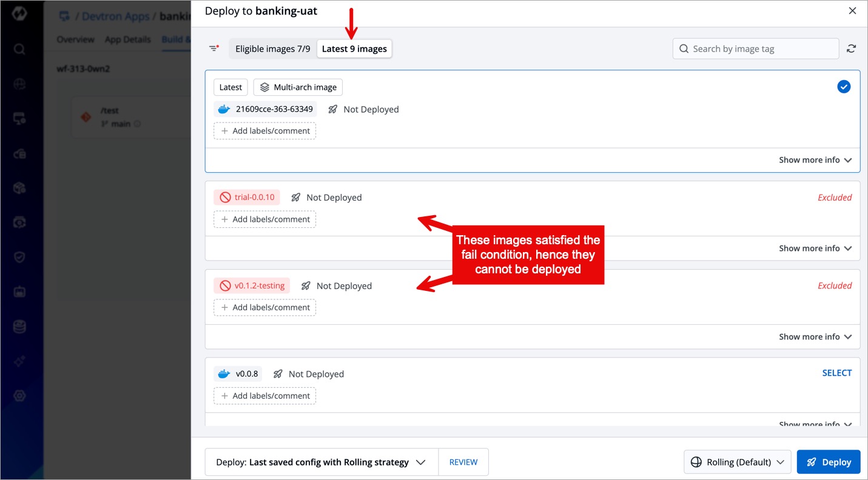Viewport: 868px width, 480px height.
Task: Click the excluded icon on trial-0.0.10
Action: point(225,198)
